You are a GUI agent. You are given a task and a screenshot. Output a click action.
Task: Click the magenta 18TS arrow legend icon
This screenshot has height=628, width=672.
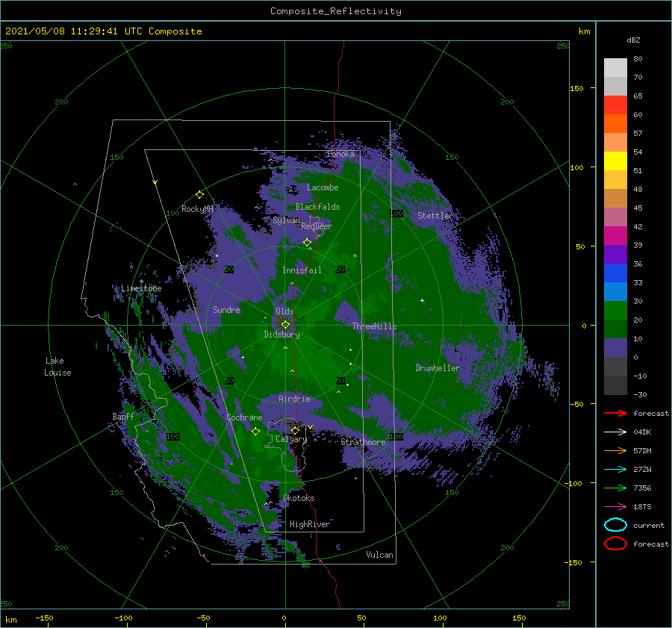(x=615, y=506)
